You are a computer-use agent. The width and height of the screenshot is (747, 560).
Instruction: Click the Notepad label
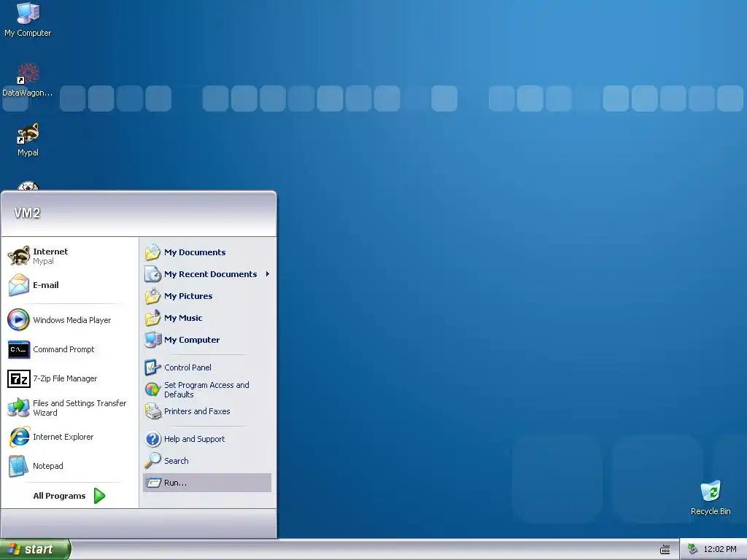pos(48,466)
